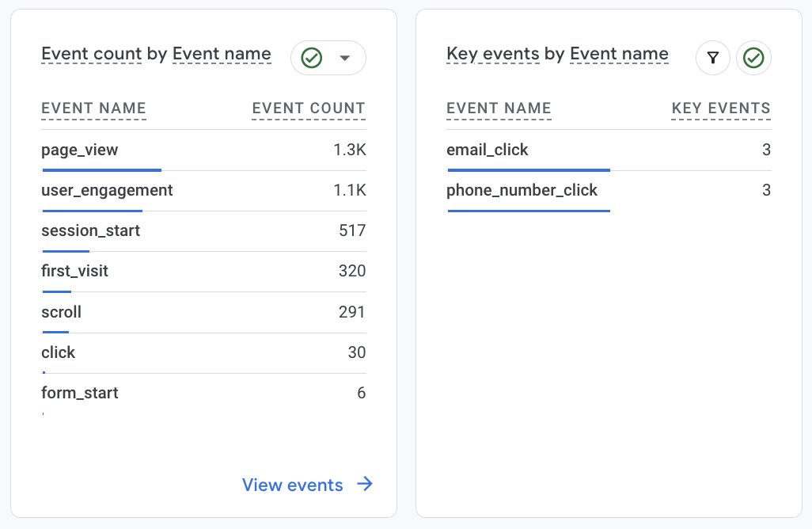
Task: Click the form_start event name
Action: 80,393
